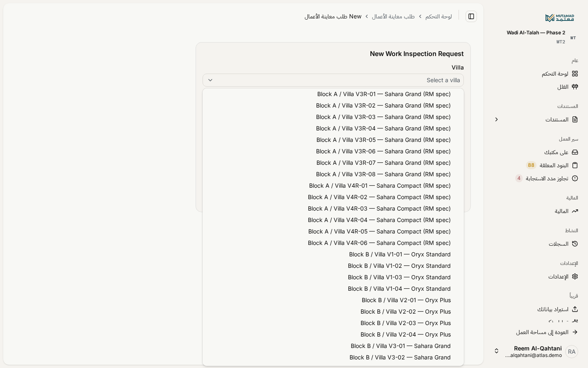Click the trend chart icon for المالية
588x368 pixels.
tap(575, 211)
